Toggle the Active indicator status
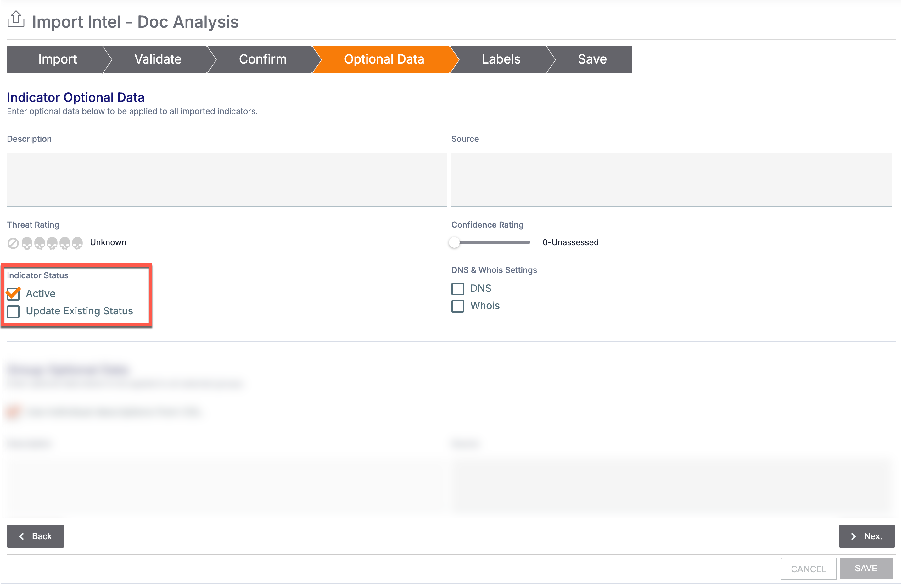 [13, 293]
